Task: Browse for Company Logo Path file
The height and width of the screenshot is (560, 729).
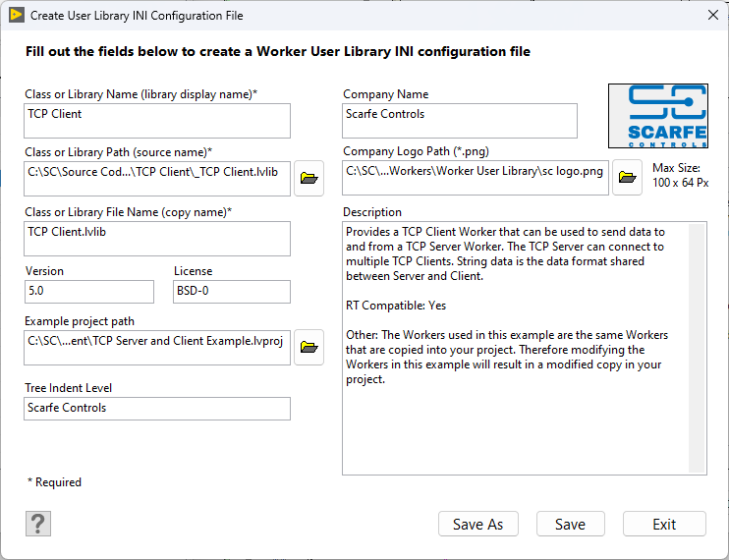Action: click(627, 179)
